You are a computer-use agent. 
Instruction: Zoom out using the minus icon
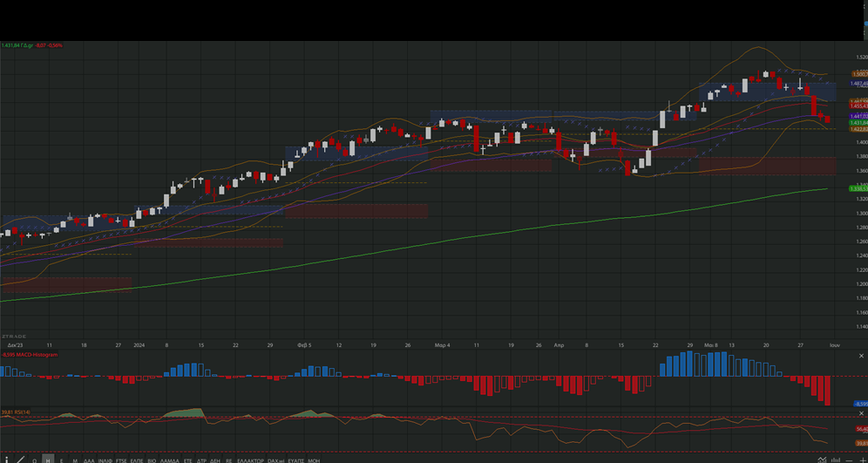(x=849, y=460)
